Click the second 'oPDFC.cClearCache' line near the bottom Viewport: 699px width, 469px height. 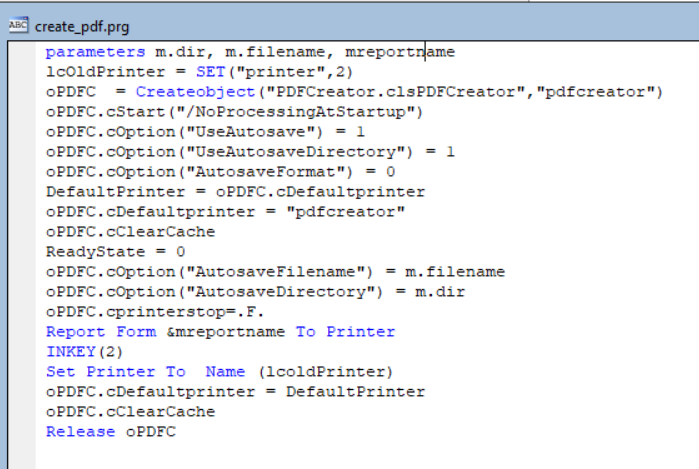(131, 411)
